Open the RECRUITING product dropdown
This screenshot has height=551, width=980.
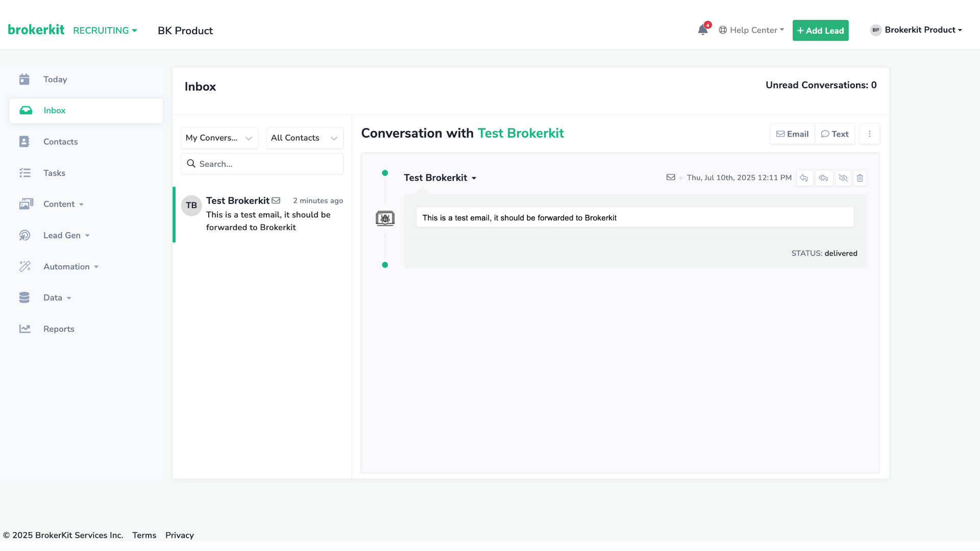click(105, 31)
